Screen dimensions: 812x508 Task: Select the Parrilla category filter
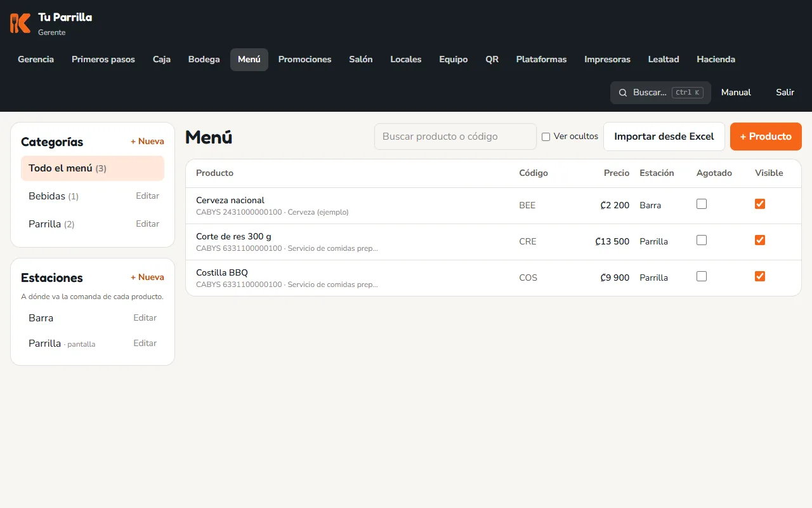(51, 224)
